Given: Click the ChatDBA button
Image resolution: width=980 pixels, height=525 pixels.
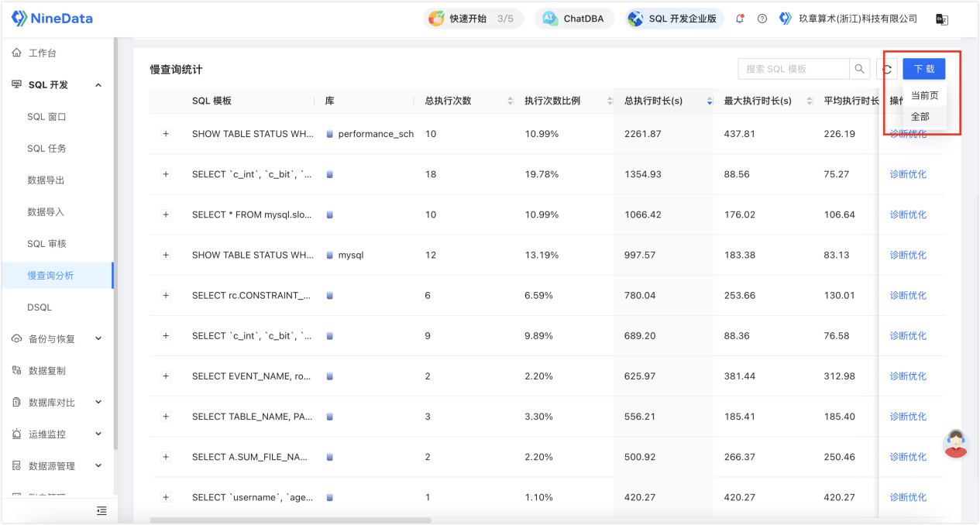Looking at the screenshot, I should 574,19.
